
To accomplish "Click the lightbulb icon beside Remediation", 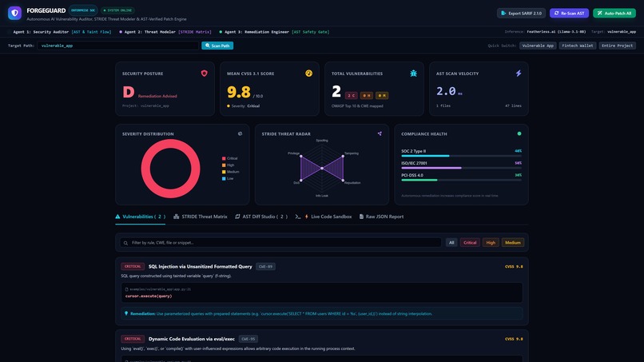I will point(126,313).
